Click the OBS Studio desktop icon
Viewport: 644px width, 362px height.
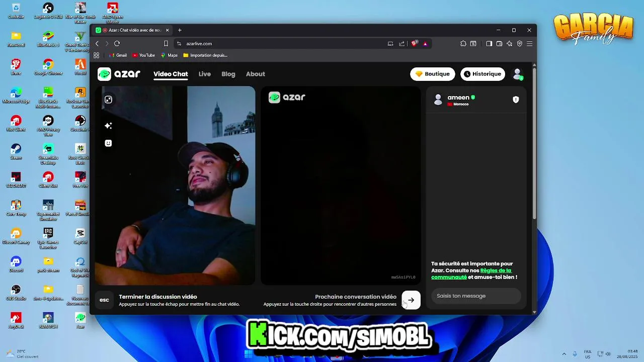point(16,293)
